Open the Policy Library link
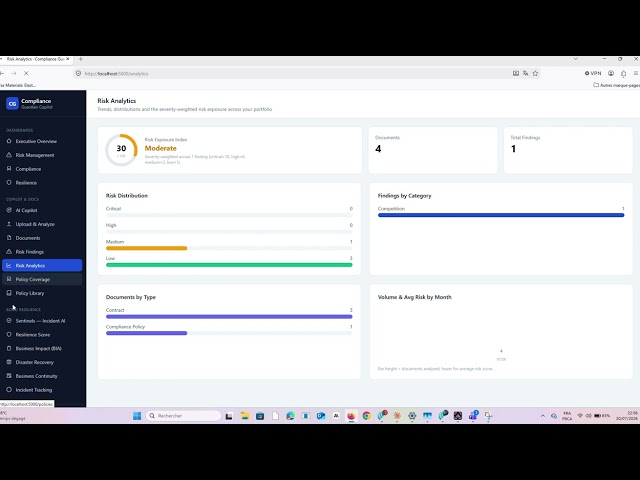 coord(42,293)
